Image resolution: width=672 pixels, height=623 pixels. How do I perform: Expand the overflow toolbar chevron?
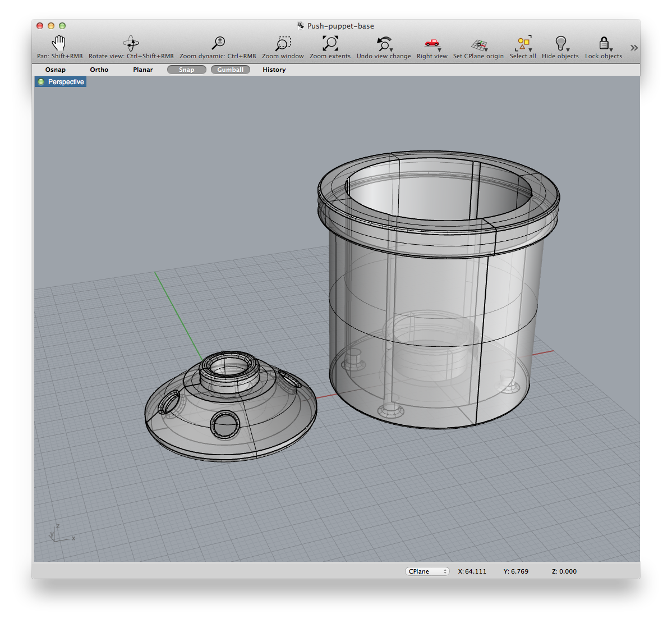634,47
